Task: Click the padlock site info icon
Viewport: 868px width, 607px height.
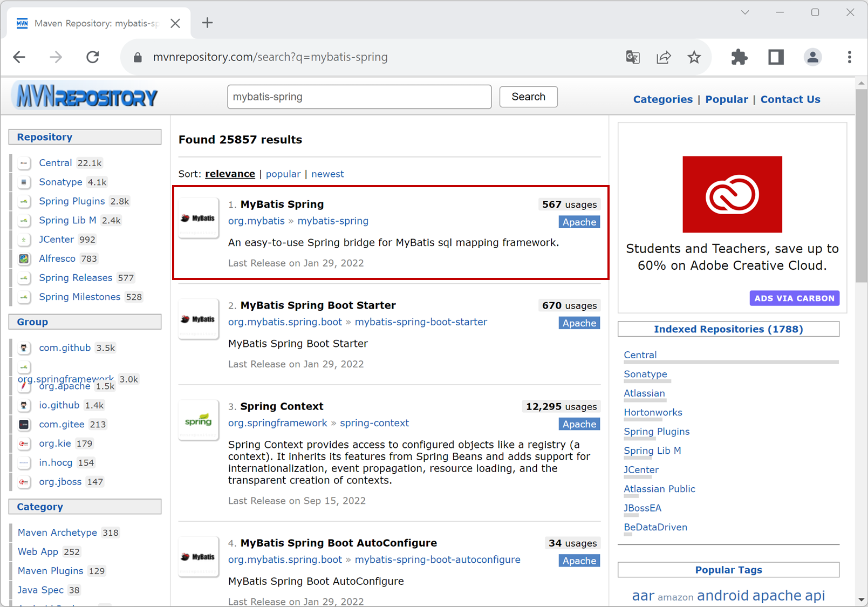Action: [x=138, y=57]
